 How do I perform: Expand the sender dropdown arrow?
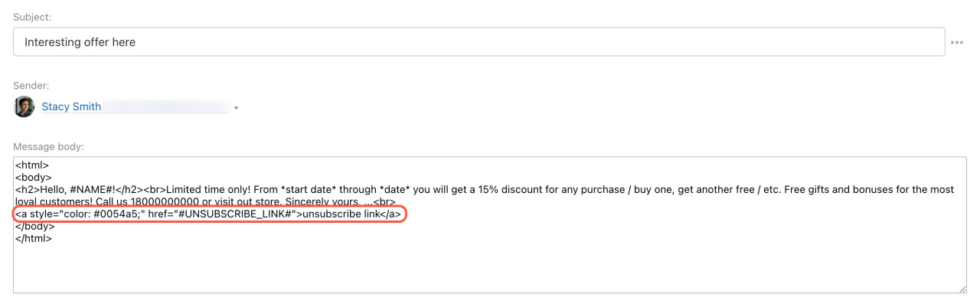point(237,108)
